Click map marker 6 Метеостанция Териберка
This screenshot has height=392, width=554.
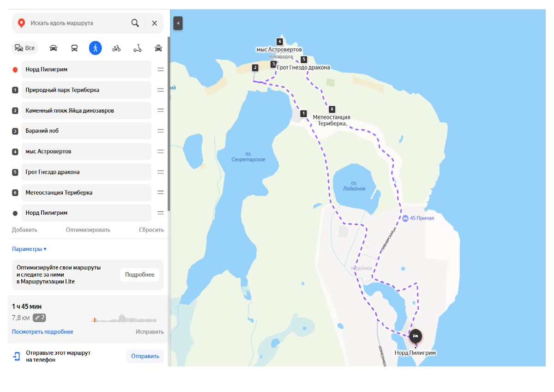[x=332, y=109]
